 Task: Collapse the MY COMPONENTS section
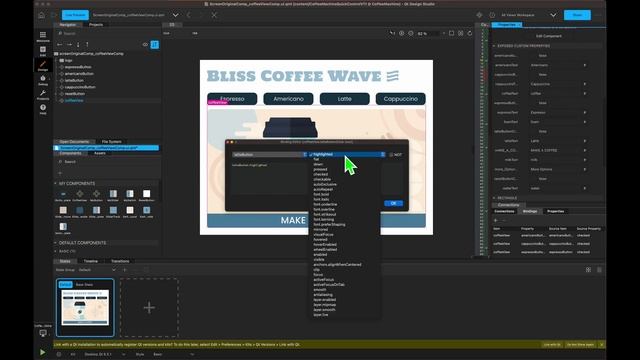(x=56, y=183)
